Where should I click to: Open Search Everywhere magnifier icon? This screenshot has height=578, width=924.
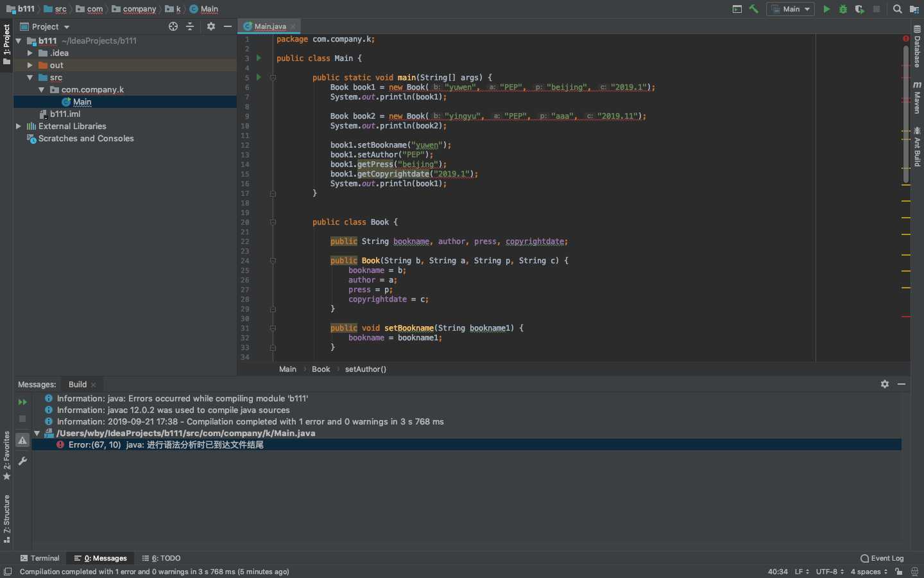pyautogui.click(x=898, y=9)
